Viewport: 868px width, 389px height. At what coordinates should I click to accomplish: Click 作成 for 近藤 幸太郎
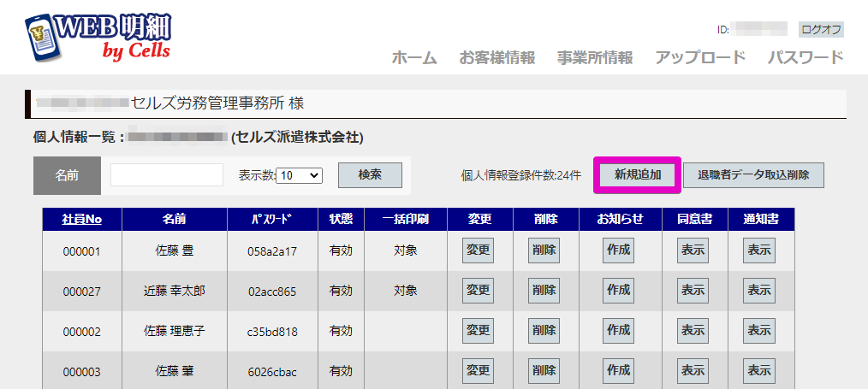tap(618, 291)
